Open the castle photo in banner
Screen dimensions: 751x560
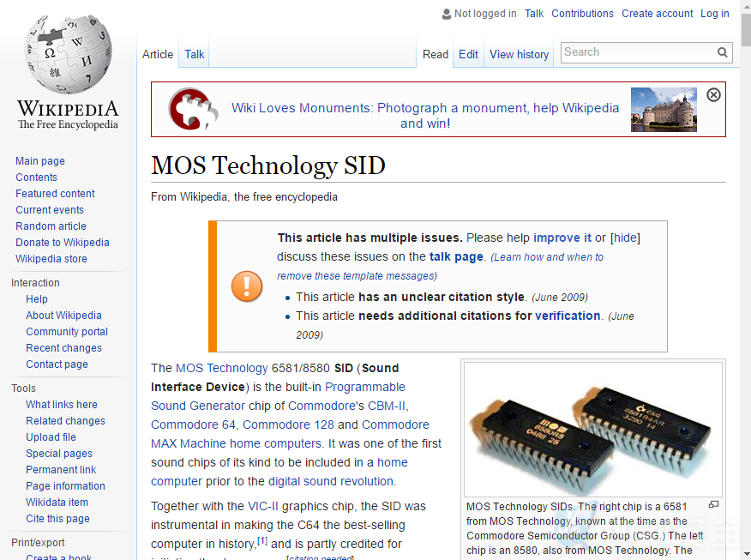(x=664, y=110)
